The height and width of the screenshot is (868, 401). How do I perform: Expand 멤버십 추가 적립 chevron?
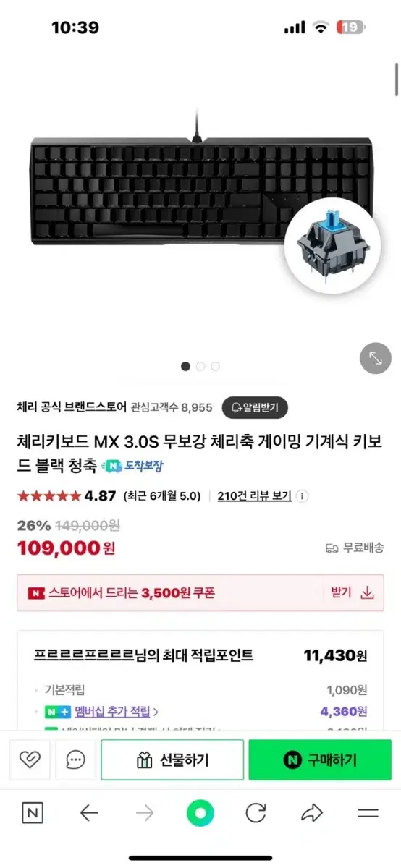(156, 712)
